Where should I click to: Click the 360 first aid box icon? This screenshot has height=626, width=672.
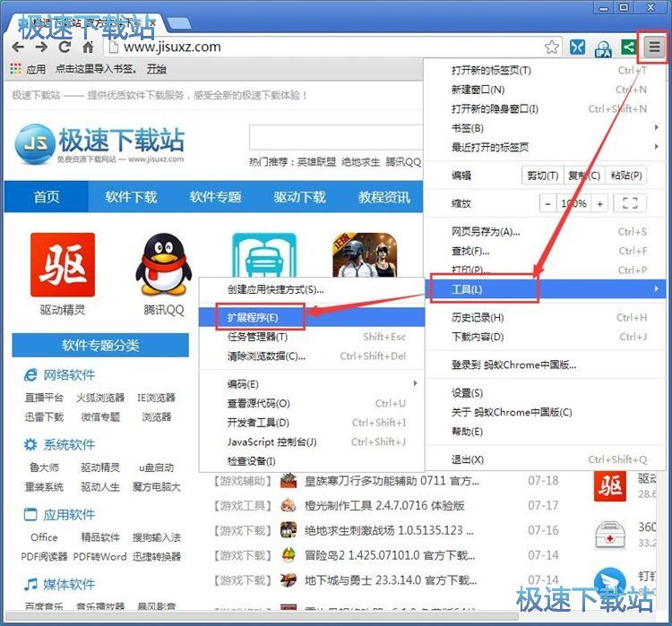610,535
